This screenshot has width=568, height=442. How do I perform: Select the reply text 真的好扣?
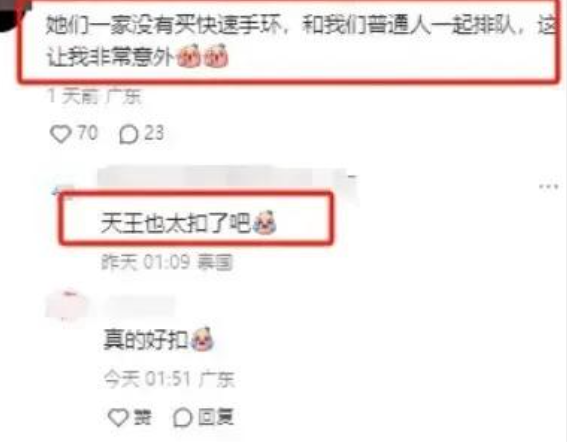(146, 340)
